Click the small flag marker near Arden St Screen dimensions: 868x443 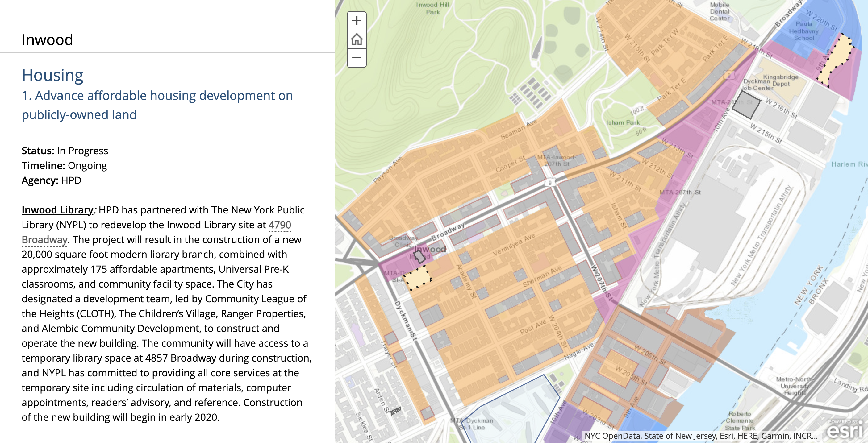point(396,410)
